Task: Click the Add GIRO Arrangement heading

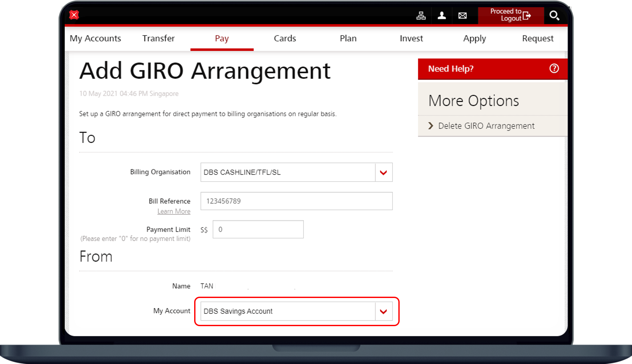Action: pyautogui.click(x=205, y=71)
